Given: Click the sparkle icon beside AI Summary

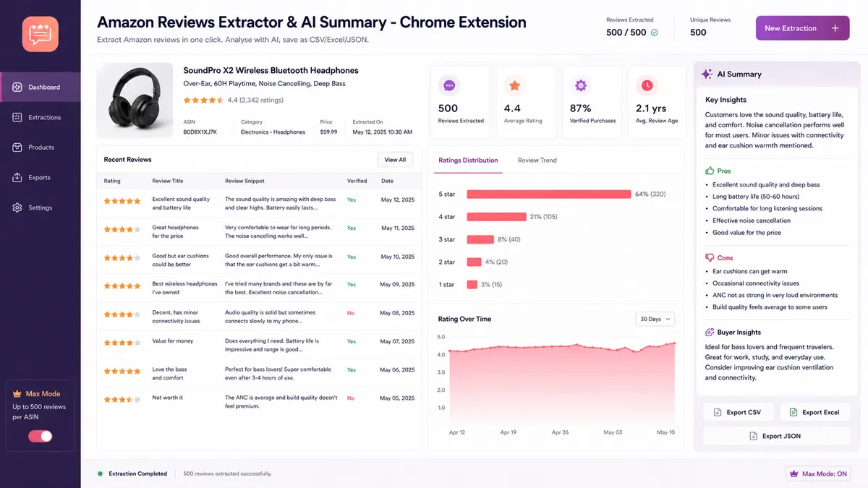Looking at the screenshot, I should coord(707,74).
